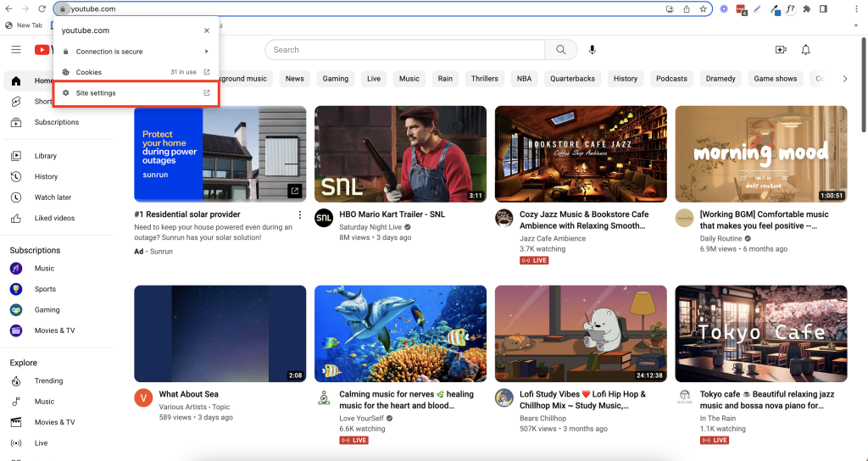
Task: Open Cookies entry in site popup
Action: click(x=136, y=73)
